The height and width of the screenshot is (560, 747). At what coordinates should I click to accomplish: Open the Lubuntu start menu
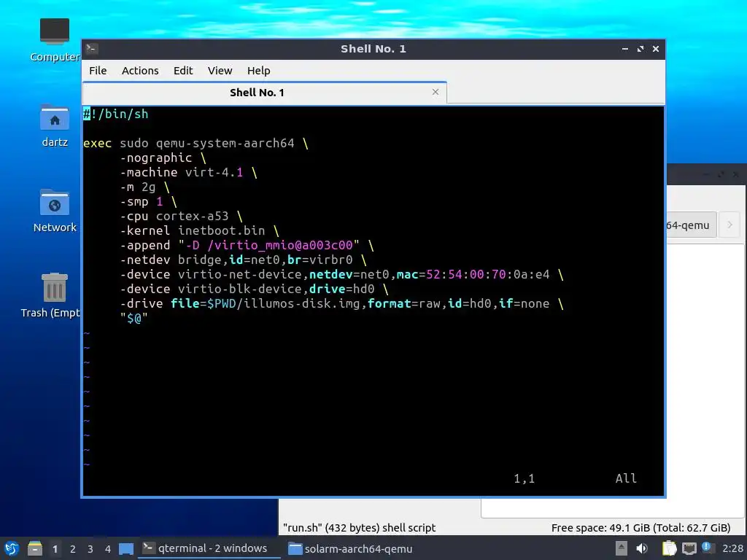coord(12,548)
